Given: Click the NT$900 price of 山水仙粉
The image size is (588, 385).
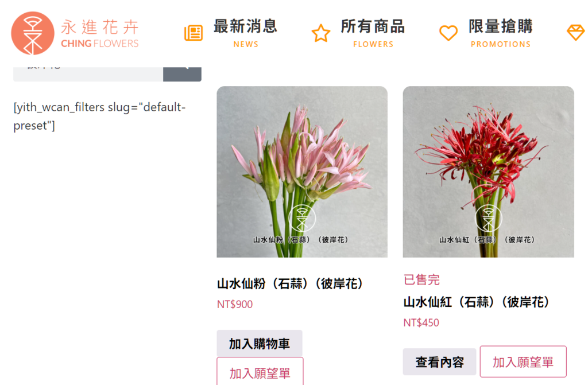Looking at the screenshot, I should [x=235, y=304].
